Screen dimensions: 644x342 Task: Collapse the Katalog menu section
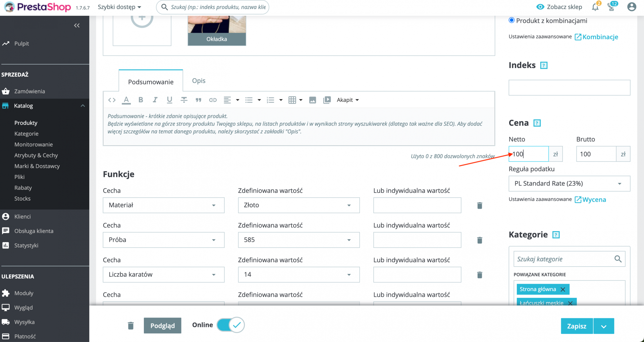(x=83, y=106)
